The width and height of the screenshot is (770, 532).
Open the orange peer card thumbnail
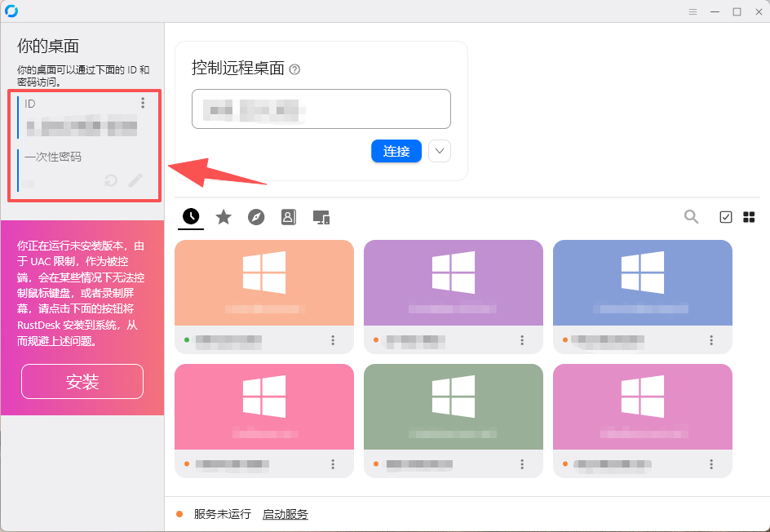tap(264, 282)
